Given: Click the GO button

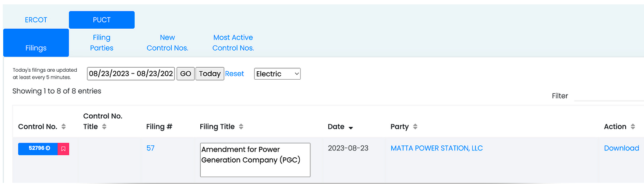Looking at the screenshot, I should [186, 74].
